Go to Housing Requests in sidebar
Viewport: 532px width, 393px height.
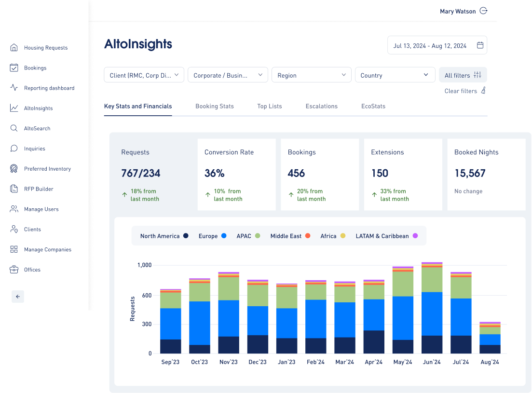[x=46, y=48]
